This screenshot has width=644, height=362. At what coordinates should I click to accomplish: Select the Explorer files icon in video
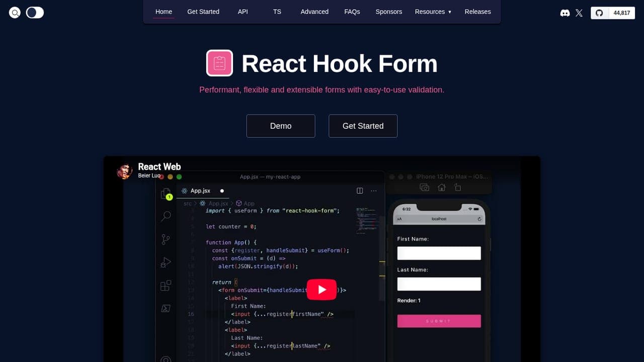tap(166, 194)
